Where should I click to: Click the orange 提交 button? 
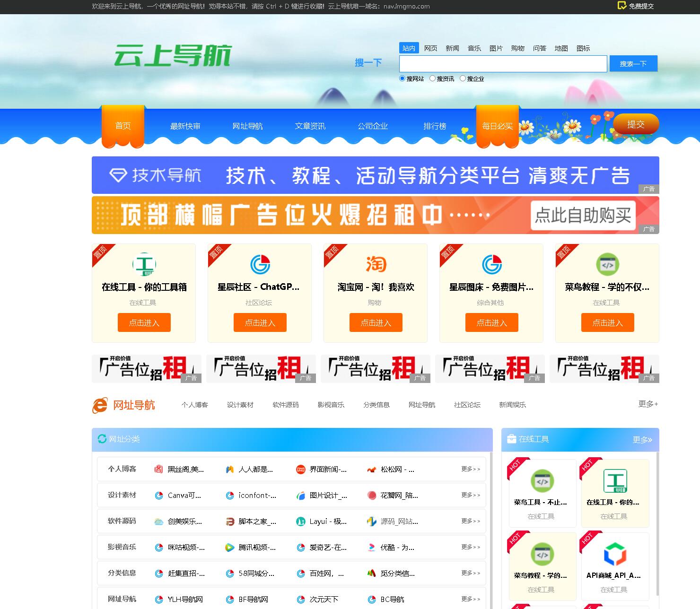coord(636,124)
